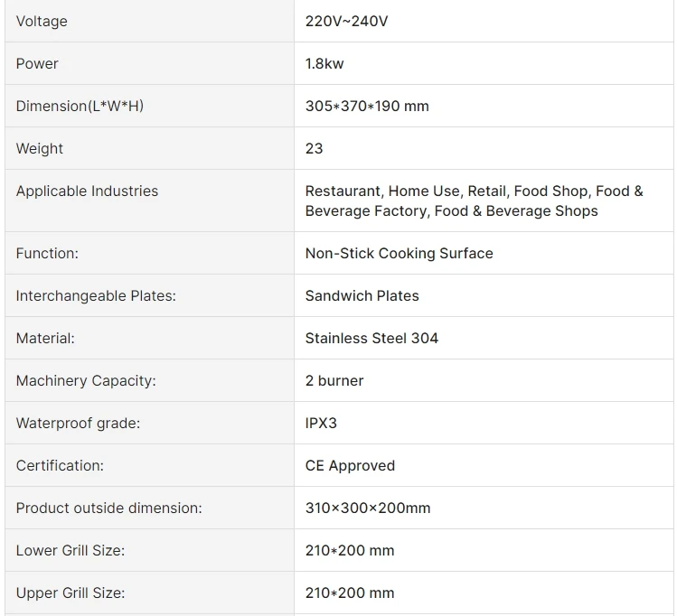Click the Interchangeable Plates label
This screenshot has width=677, height=616.
pyautogui.click(x=96, y=295)
